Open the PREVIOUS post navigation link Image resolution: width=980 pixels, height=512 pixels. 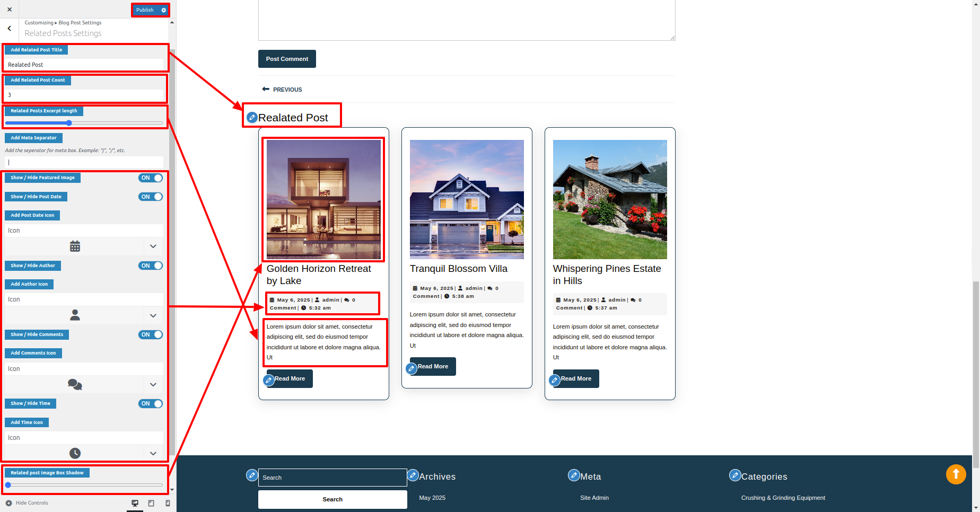pos(282,90)
